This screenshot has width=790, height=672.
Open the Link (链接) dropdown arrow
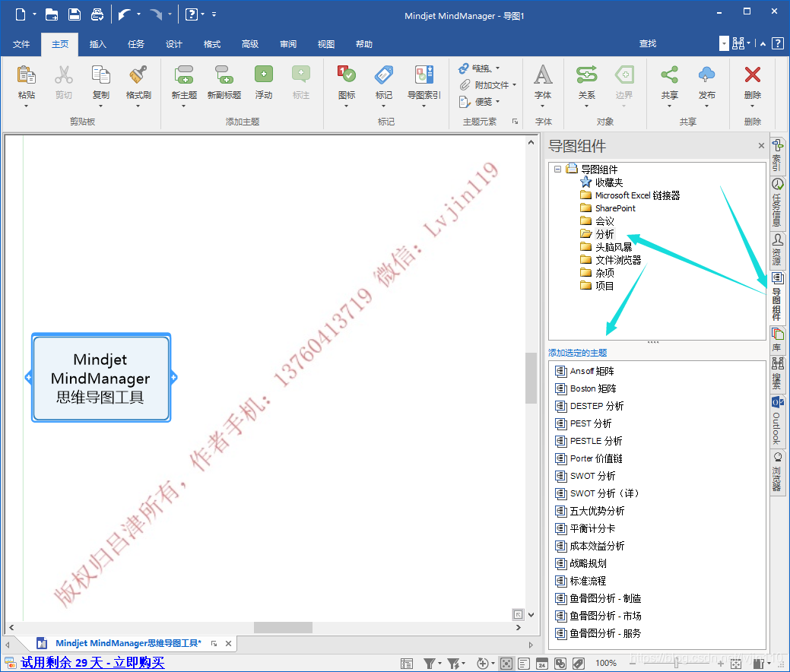497,68
